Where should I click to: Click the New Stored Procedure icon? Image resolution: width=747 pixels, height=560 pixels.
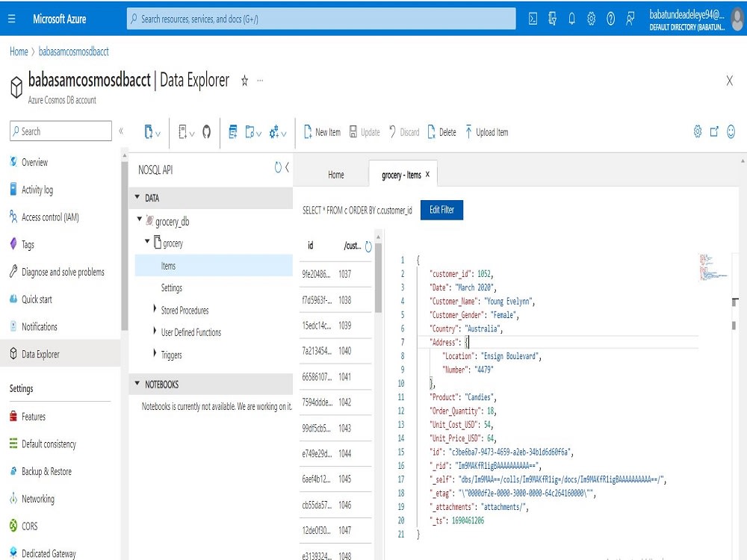249,132
